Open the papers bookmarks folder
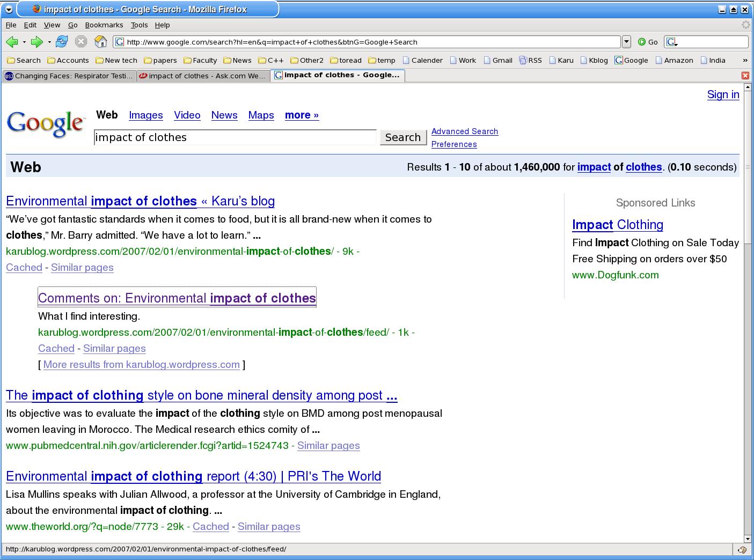This screenshot has width=754, height=560. pos(160,60)
